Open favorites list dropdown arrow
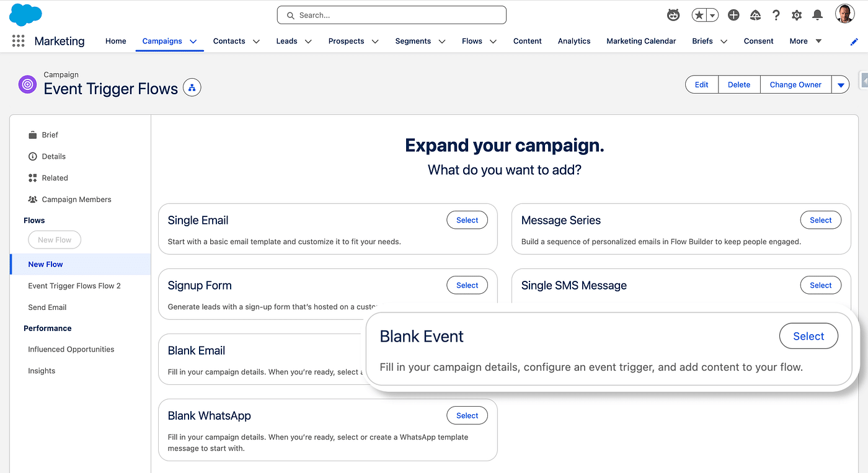The width and height of the screenshot is (868, 473). point(712,15)
